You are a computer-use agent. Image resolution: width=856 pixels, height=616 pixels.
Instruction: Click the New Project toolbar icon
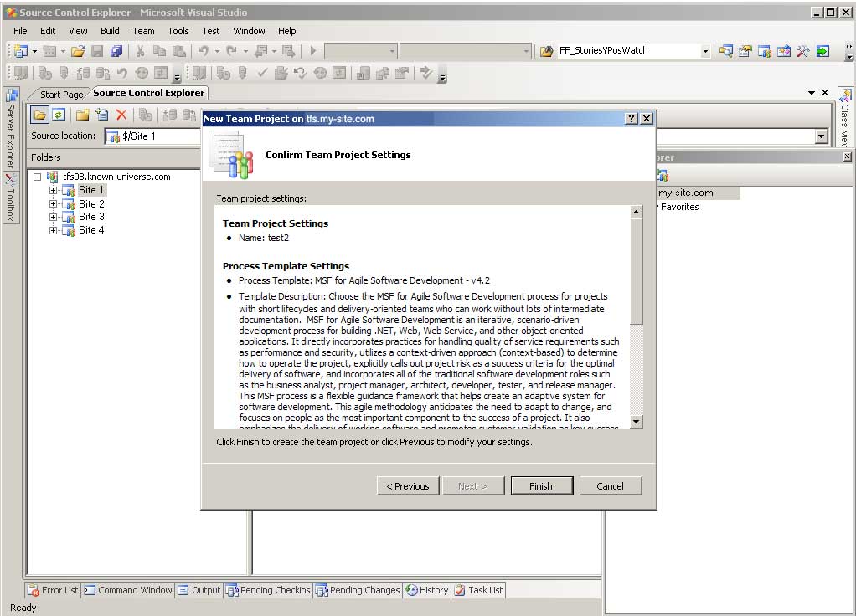(21, 51)
